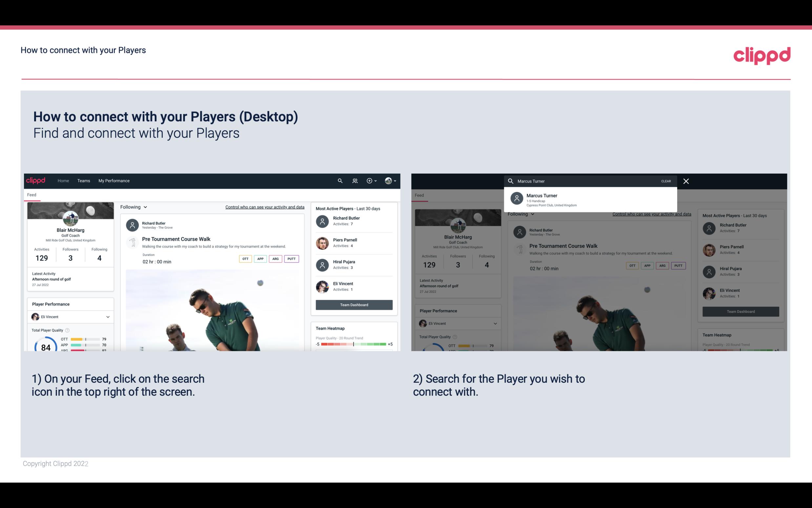
Task: Click the Clear button in search bar
Action: coord(666,181)
